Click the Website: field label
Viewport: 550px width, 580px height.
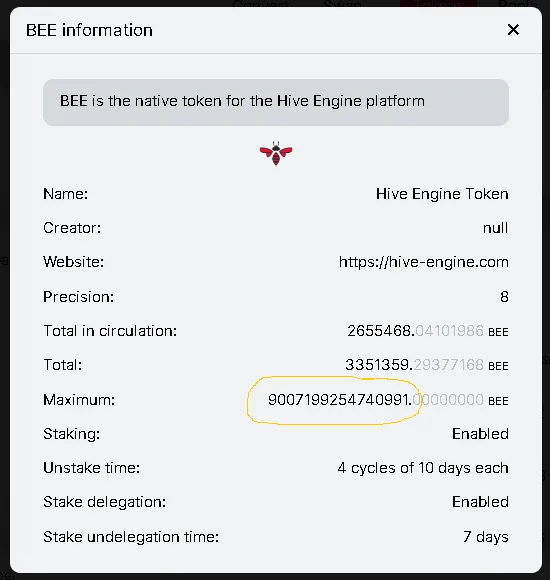[74, 262]
